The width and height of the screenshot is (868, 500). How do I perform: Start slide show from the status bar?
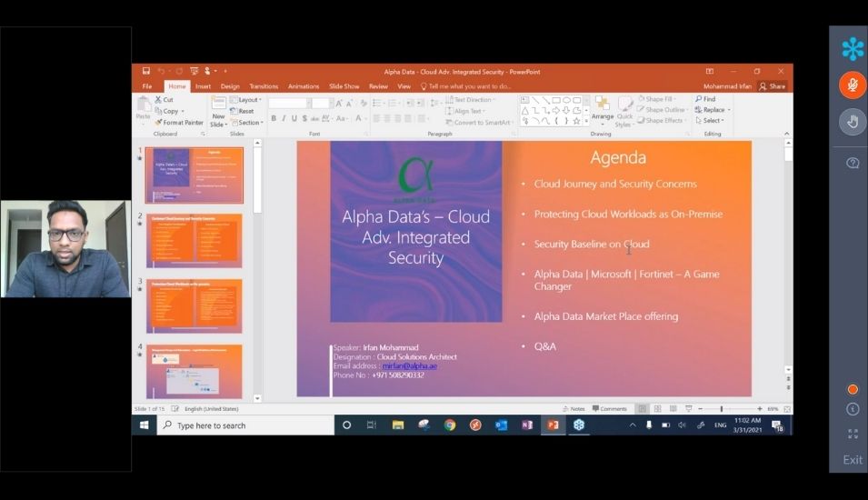[689, 409]
